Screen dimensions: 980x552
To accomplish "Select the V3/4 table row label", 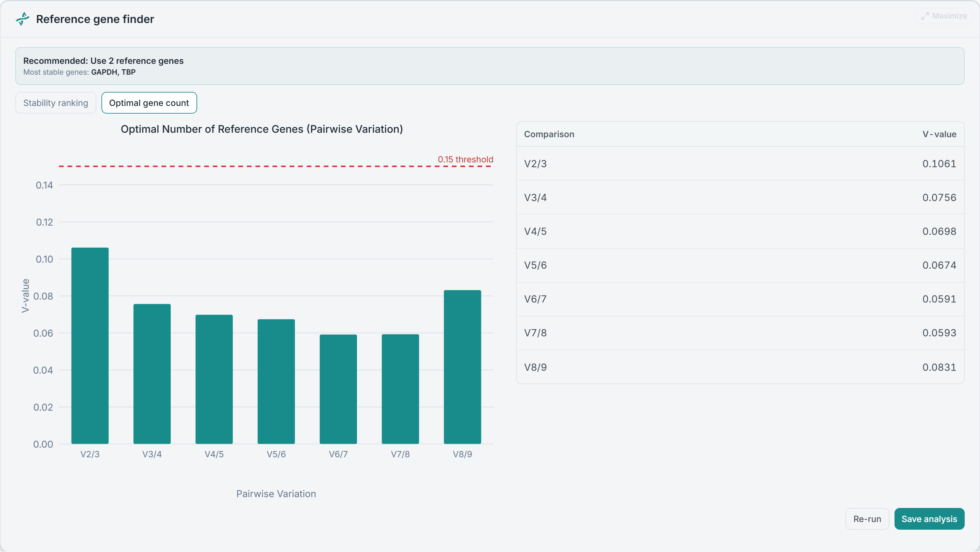I will click(535, 198).
